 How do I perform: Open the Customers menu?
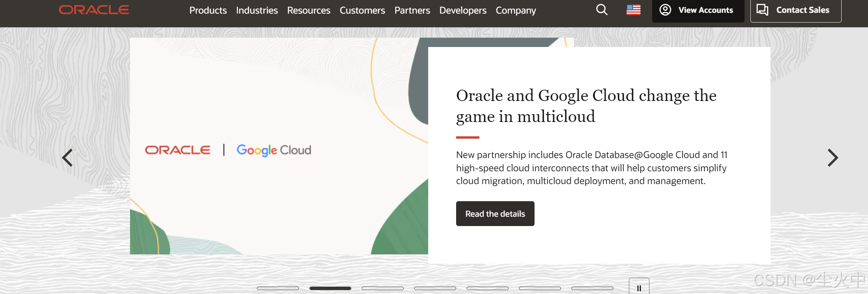coord(362,10)
